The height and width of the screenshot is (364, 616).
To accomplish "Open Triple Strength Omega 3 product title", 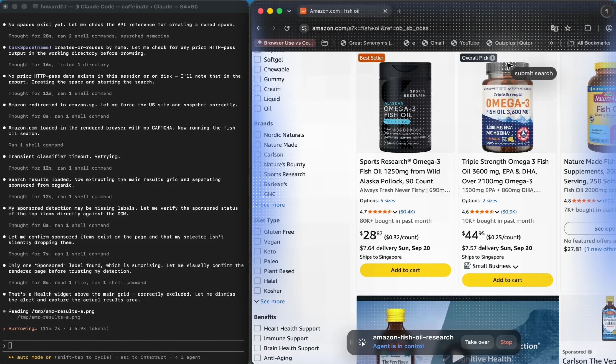I will pos(505,171).
